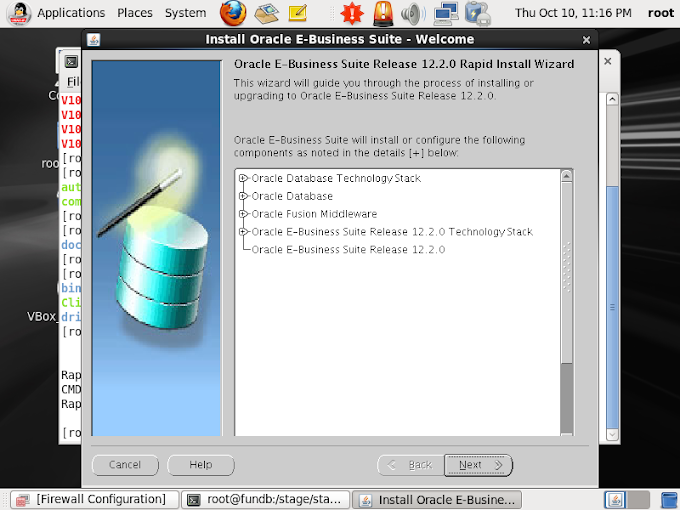Click the Rapid Install Wizard heading text

(x=404, y=64)
